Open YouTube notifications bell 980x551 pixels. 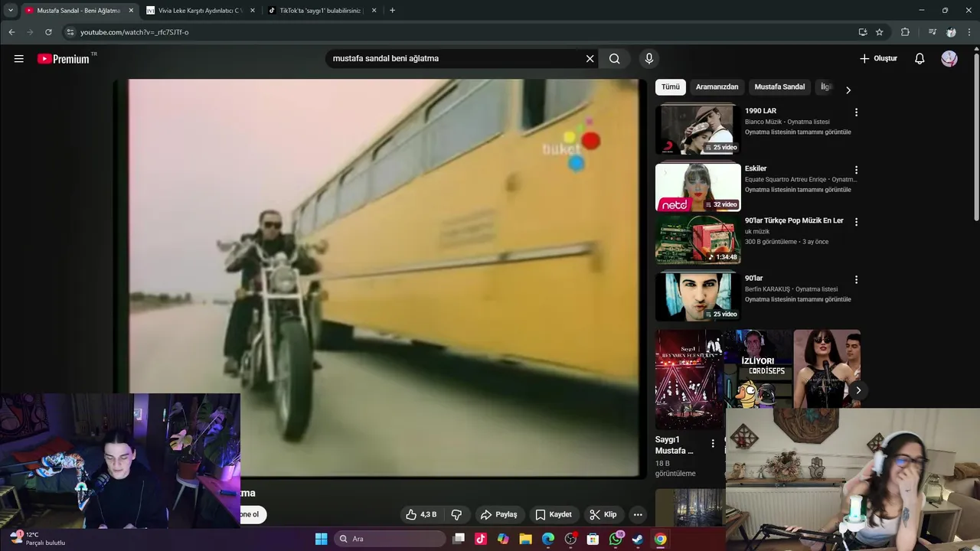tap(920, 58)
